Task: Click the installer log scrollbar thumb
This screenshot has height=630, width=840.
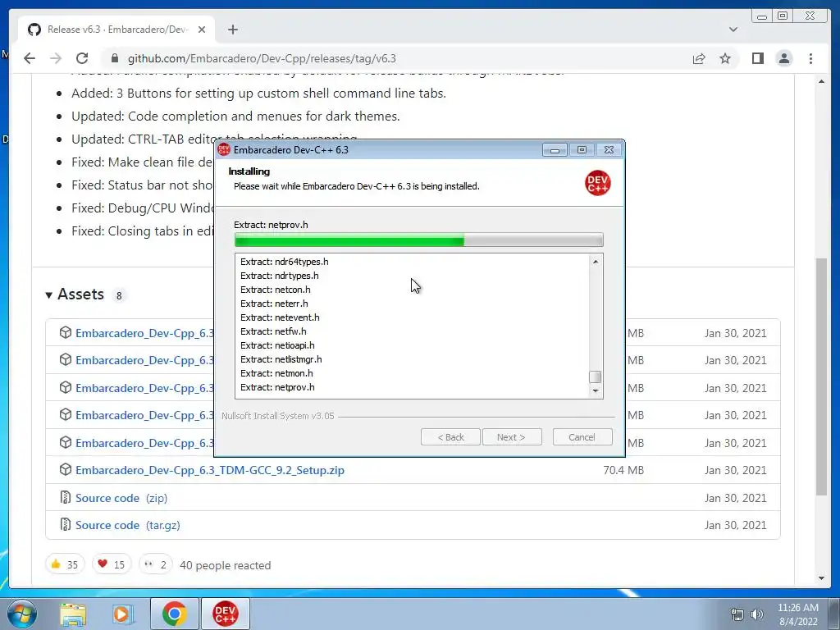Action: pyautogui.click(x=596, y=377)
